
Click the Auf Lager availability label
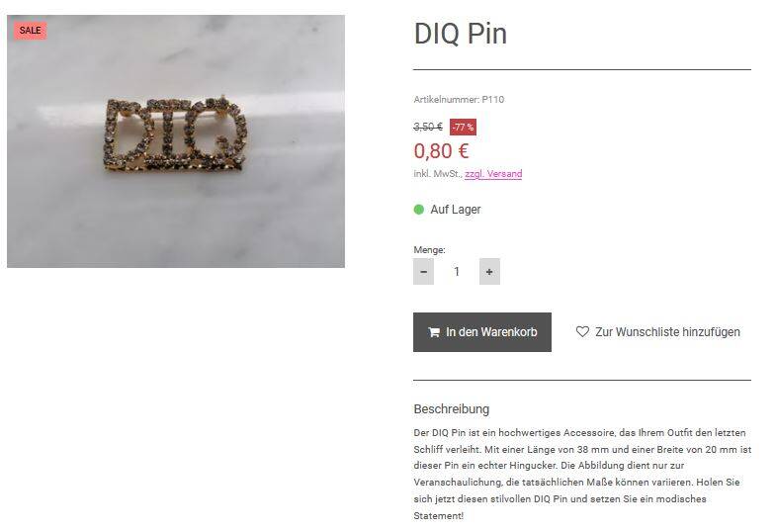(456, 210)
